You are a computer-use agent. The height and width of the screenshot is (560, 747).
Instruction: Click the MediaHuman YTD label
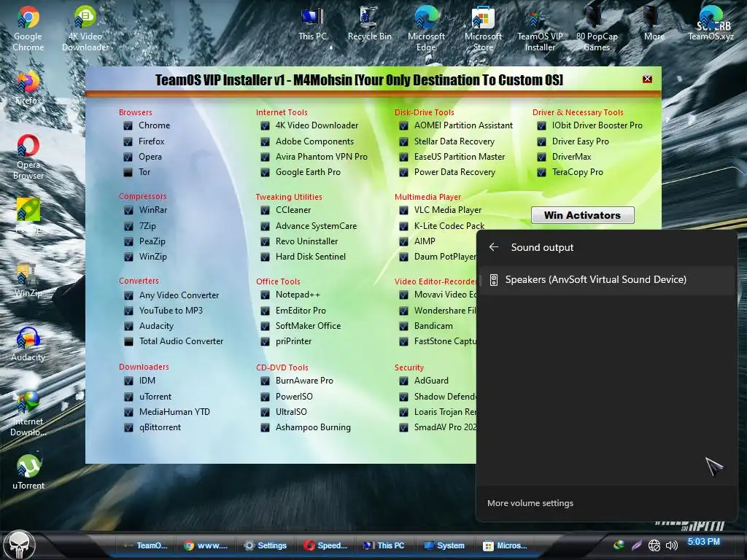point(174,412)
